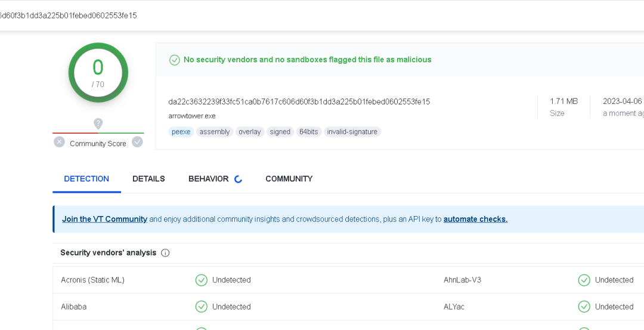Select the Detection tab

[86, 179]
